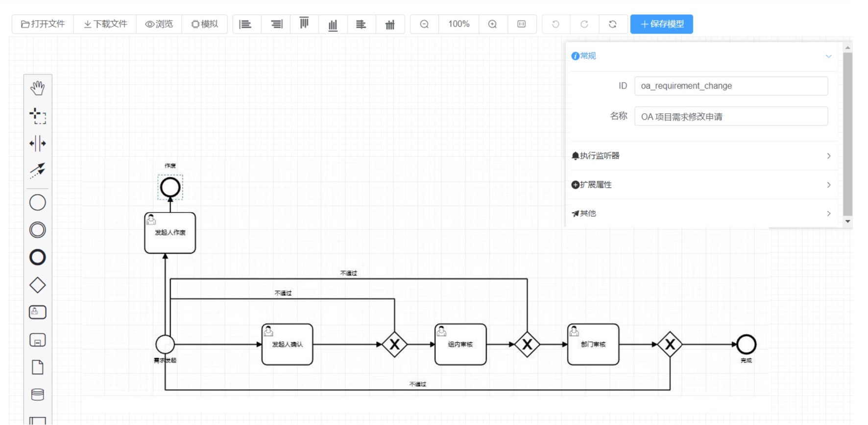868x425 pixels.
Task: Align selected elements to the right
Action: (277, 24)
